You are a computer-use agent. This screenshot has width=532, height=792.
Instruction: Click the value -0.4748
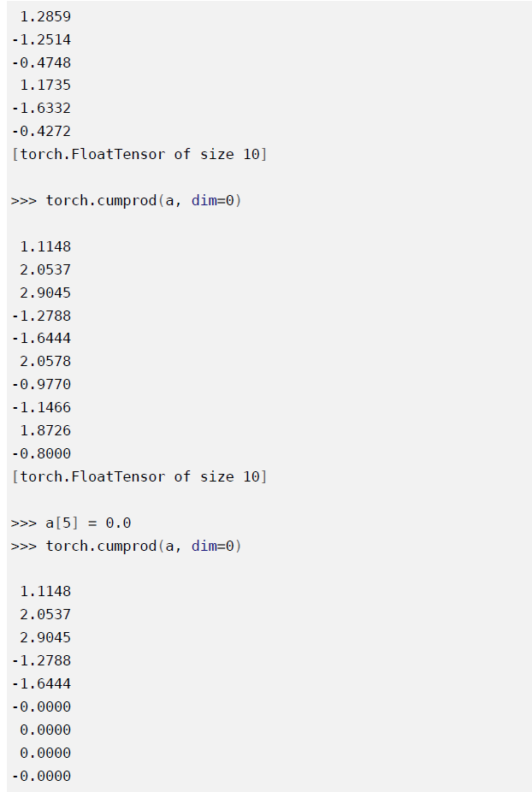(41, 62)
